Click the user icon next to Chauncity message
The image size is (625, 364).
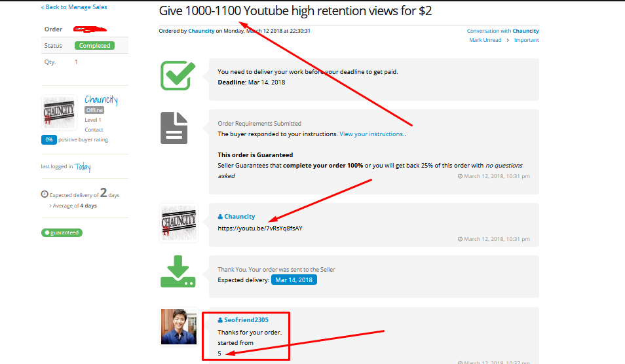tap(220, 217)
